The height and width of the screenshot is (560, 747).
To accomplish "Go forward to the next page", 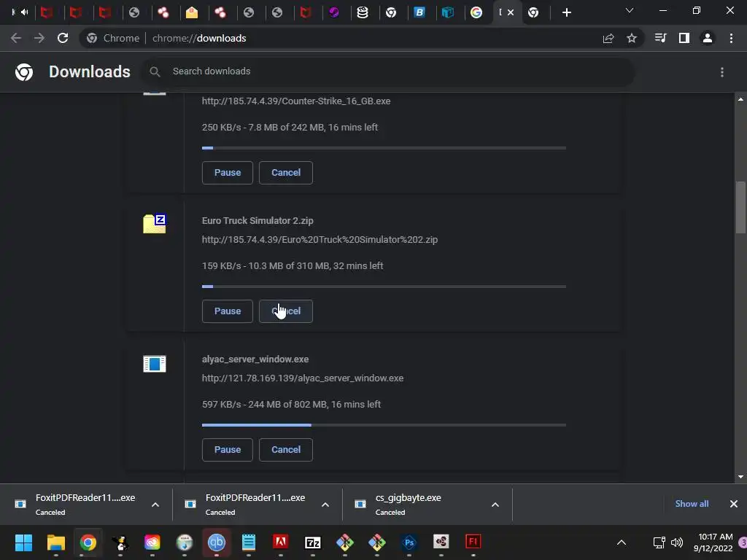I will [x=39, y=38].
